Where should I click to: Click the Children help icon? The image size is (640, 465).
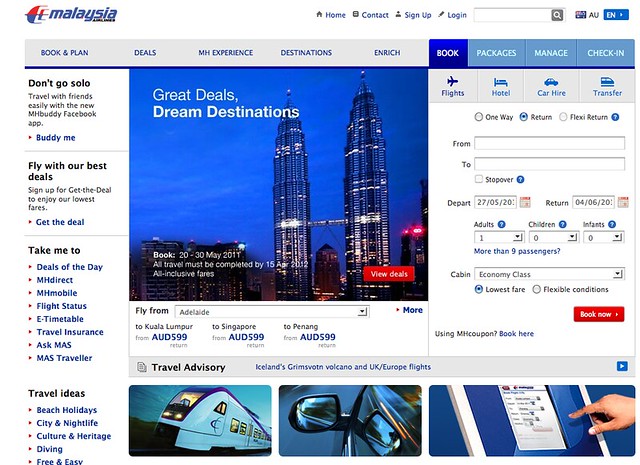point(562,224)
